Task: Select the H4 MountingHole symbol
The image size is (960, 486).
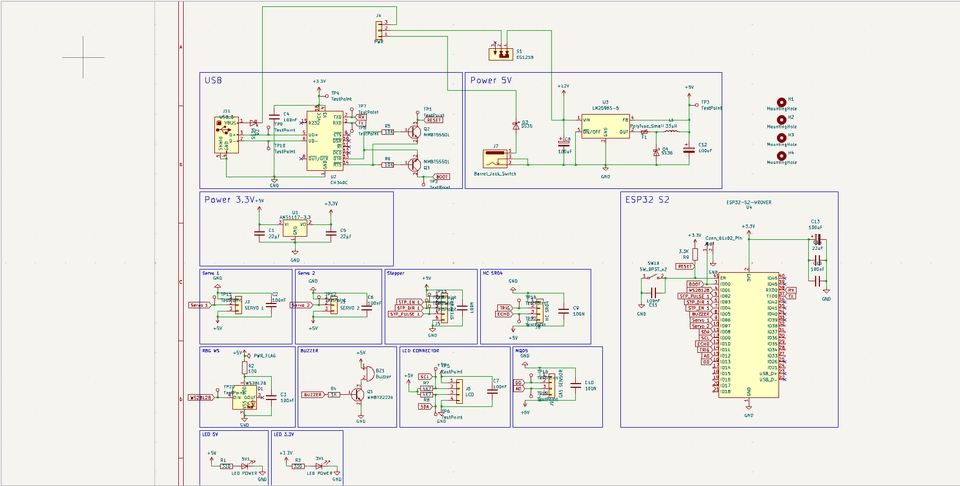Action: tap(781, 156)
